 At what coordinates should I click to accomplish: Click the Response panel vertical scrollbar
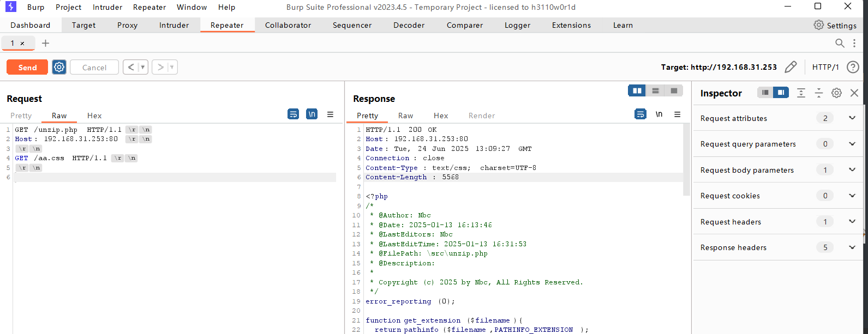coord(686,160)
